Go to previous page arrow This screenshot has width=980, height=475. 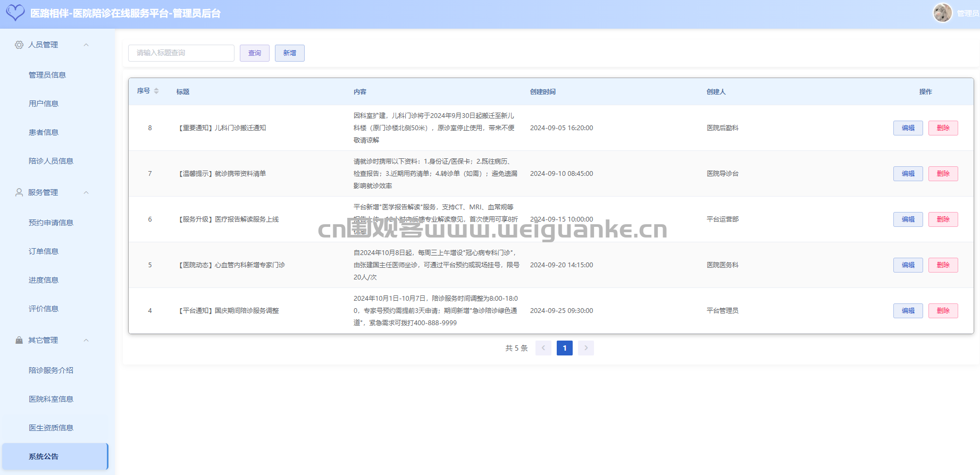[543, 348]
